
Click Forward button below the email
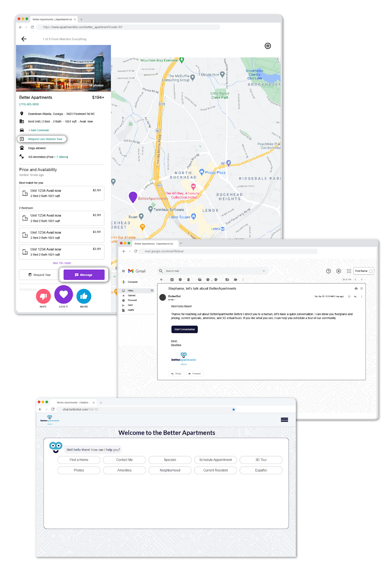coord(194,373)
